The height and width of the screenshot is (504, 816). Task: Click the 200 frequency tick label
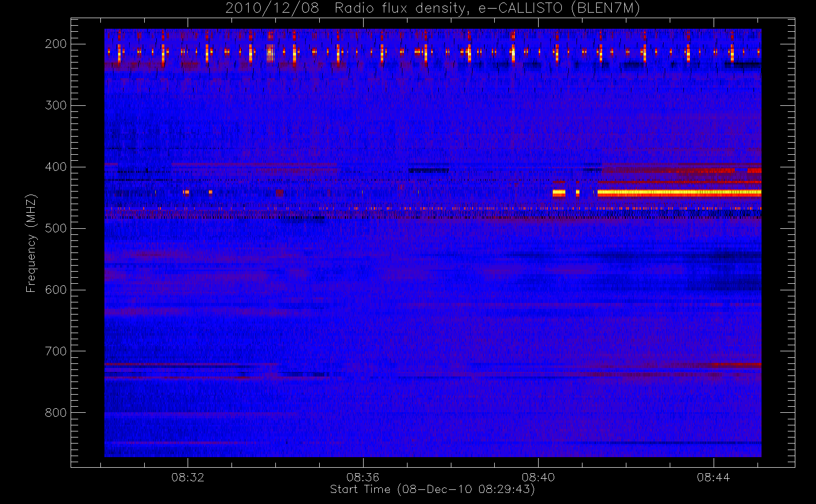point(56,44)
